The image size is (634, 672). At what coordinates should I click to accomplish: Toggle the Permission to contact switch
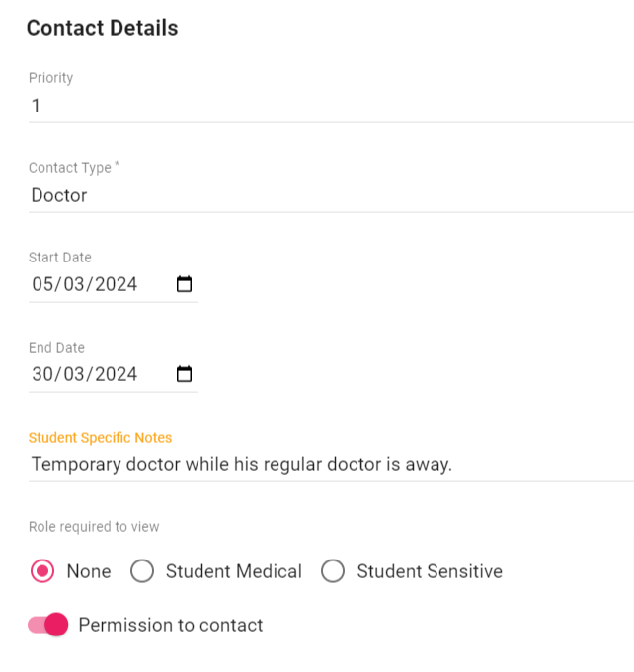(x=48, y=625)
